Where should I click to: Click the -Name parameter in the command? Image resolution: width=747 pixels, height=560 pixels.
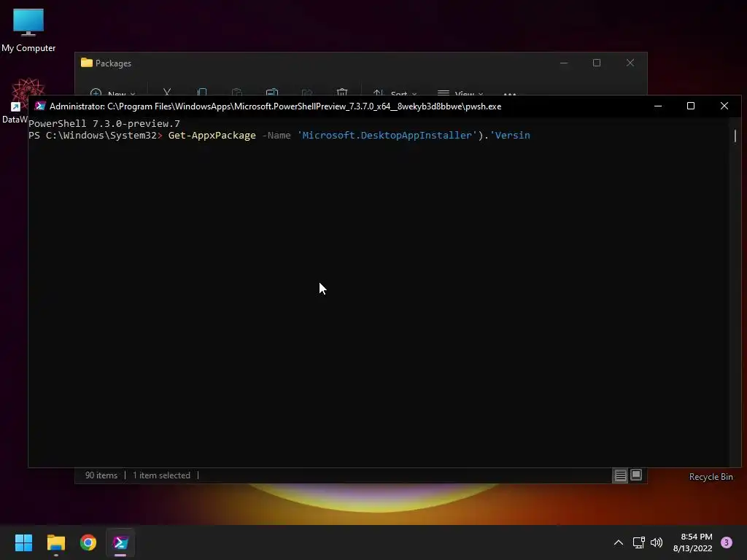[276, 136]
